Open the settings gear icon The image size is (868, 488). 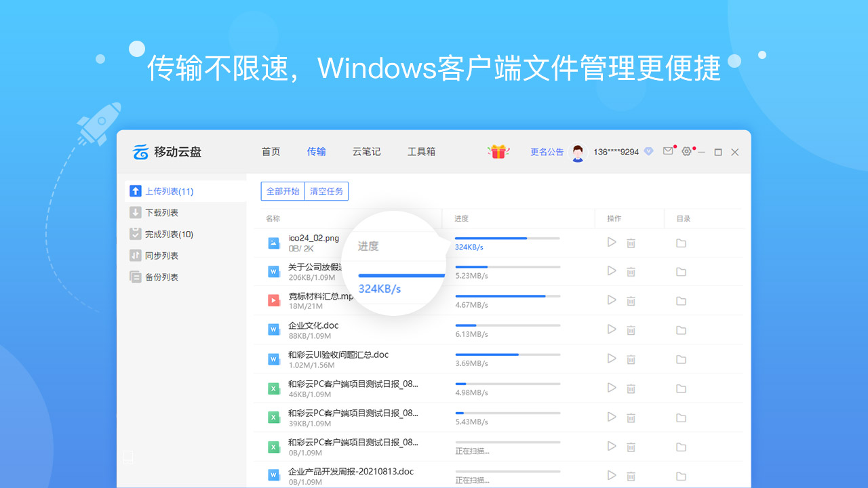click(686, 151)
